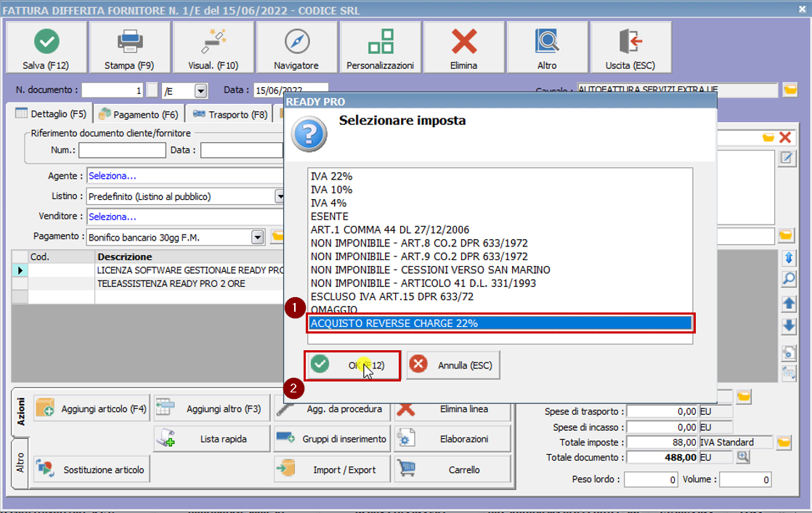Image resolution: width=812 pixels, height=513 pixels.
Task: Click the Salva (F12) green checkmark icon
Action: [46, 41]
